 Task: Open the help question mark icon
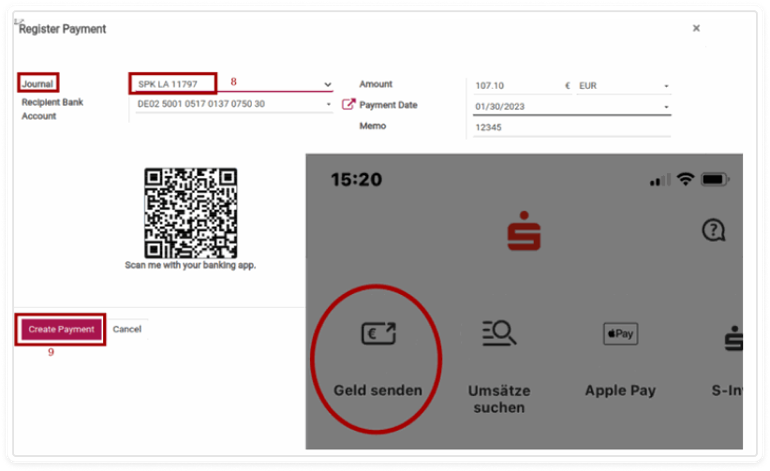click(713, 230)
